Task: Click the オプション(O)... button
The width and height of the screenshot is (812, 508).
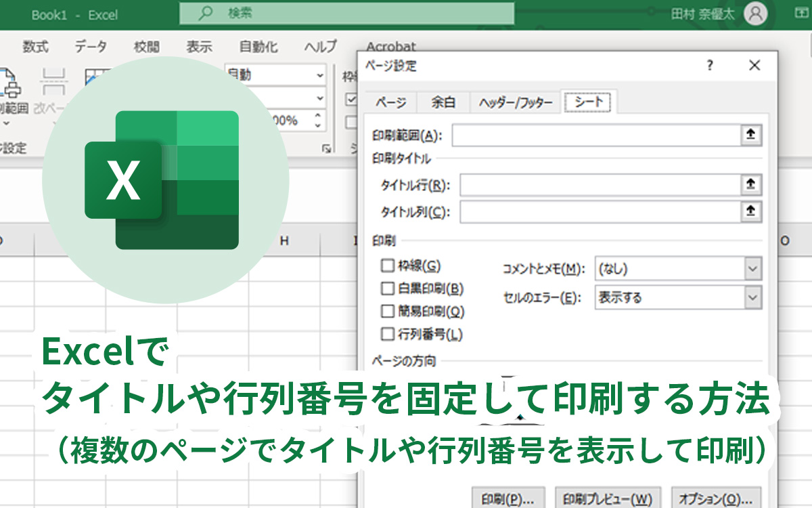Action: point(717,499)
